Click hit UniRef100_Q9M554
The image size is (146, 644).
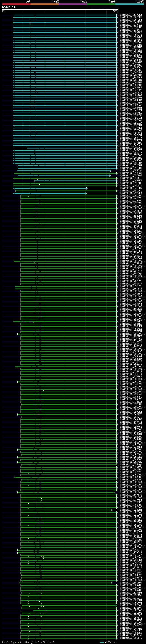pyautogui.click(x=131, y=52)
